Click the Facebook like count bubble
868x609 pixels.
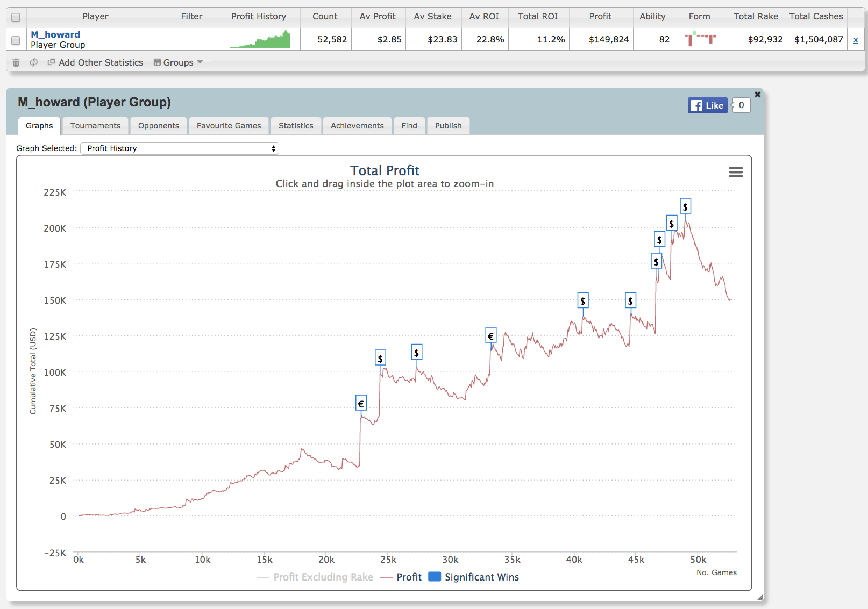(x=741, y=105)
